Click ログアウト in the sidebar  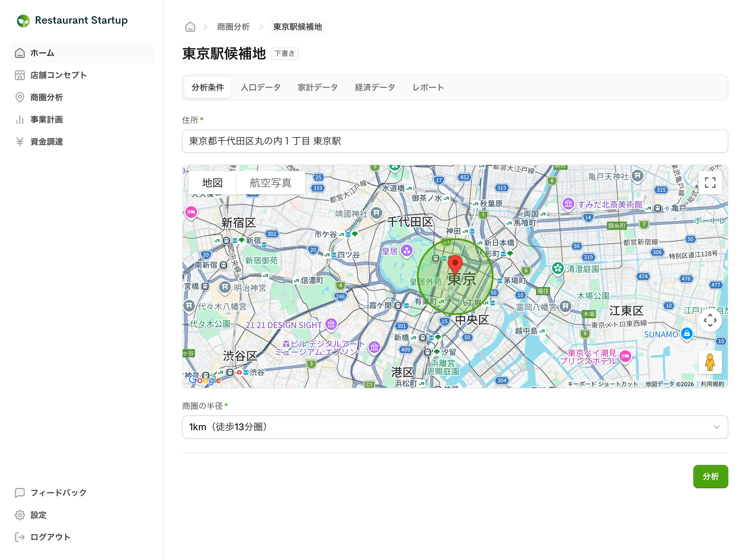[x=81, y=537]
